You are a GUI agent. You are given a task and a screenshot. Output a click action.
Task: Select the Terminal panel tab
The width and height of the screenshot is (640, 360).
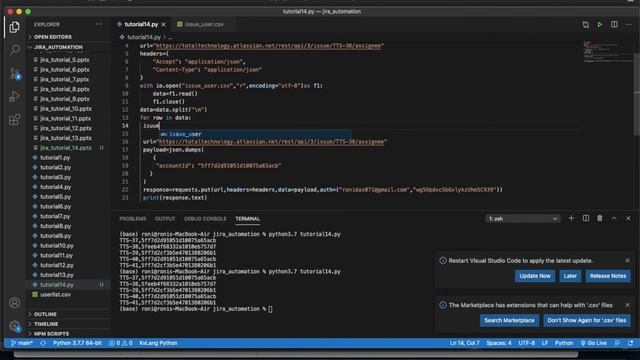click(247, 219)
